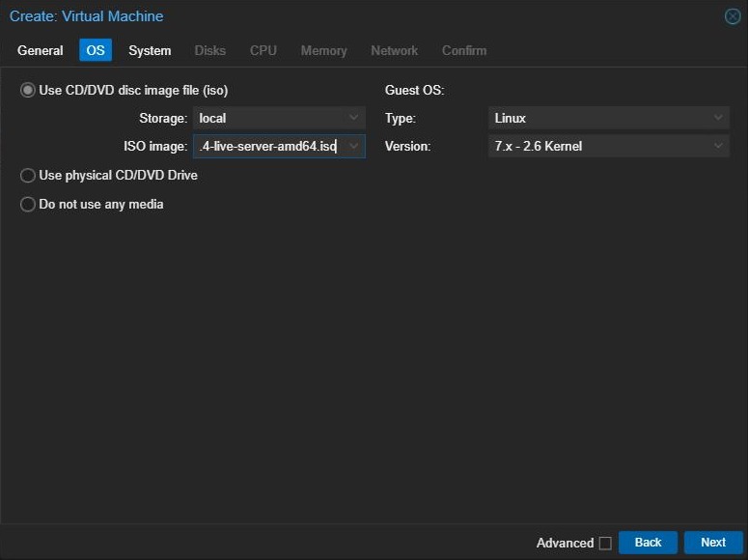Expand the Version dropdown arrow

click(x=718, y=146)
